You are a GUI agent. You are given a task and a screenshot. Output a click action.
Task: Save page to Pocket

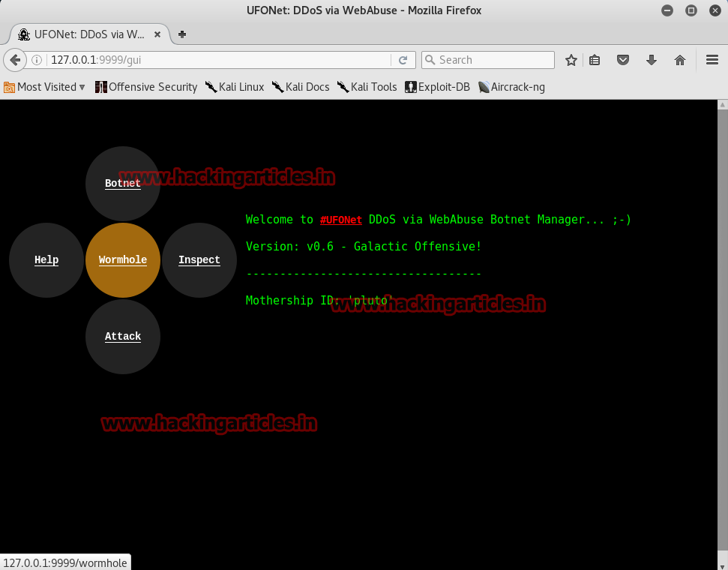[x=623, y=60]
